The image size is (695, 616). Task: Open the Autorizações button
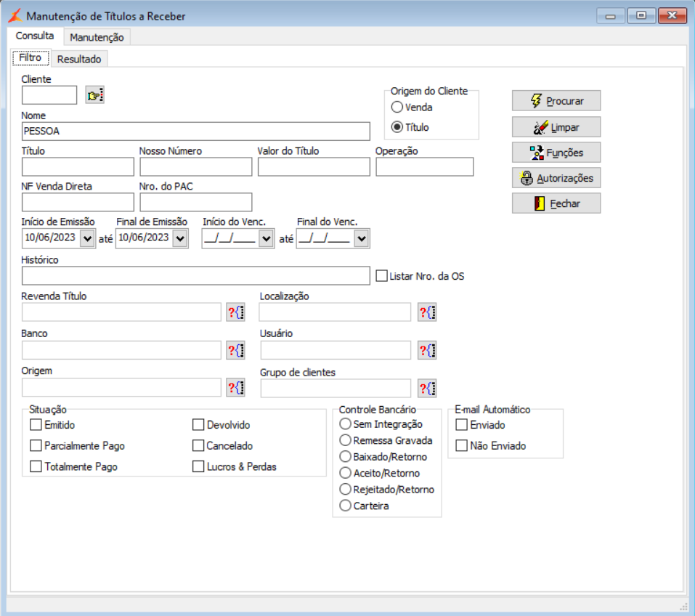[x=556, y=178]
